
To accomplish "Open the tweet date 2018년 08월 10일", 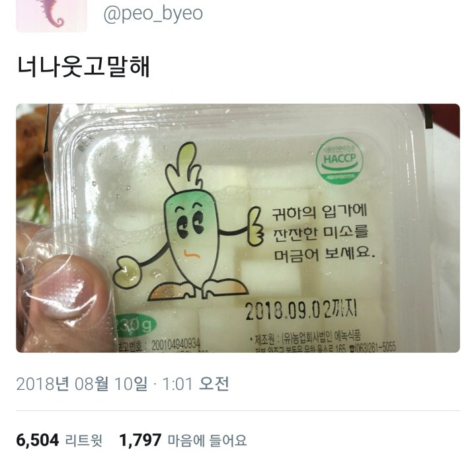I will [82, 384].
